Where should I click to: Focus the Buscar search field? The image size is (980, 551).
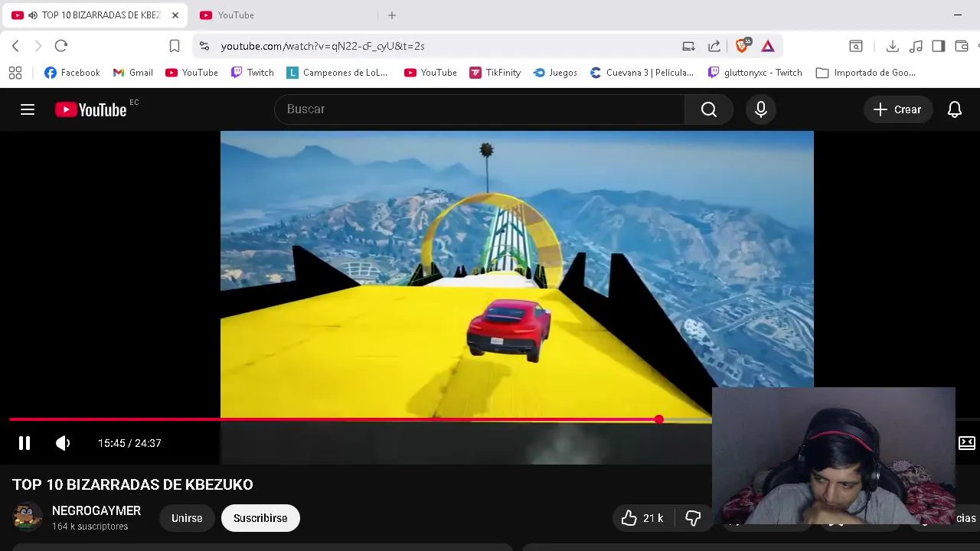pos(479,109)
